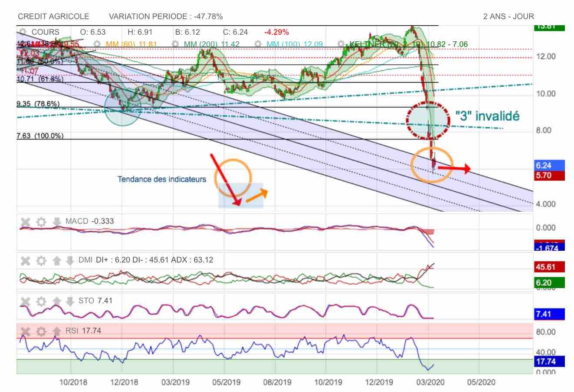Click the 03/2019 date axis label
The width and height of the screenshot is (574, 392).
(x=175, y=382)
